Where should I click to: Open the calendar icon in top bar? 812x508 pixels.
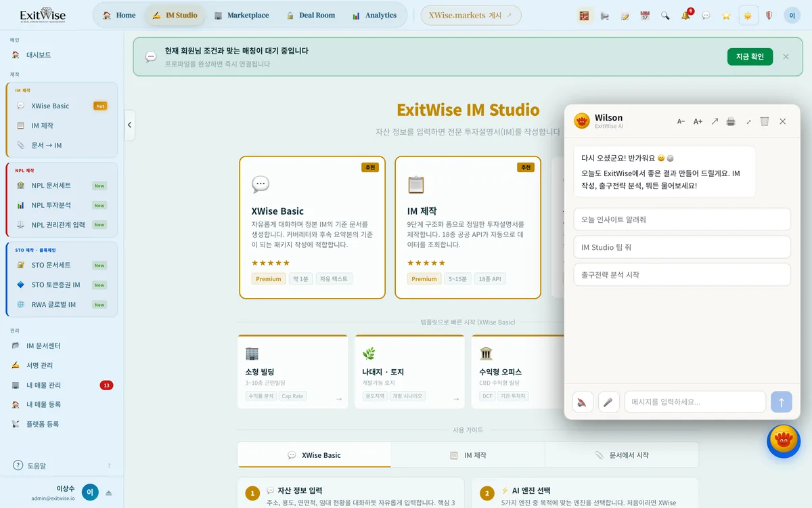click(645, 16)
